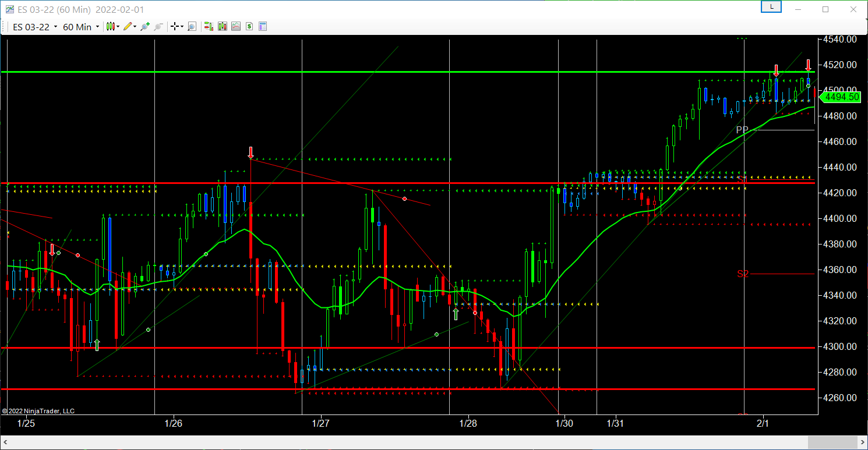Screen dimensions: 868x450
Task: Expand the chart style dropdown arrow
Action: pos(118,27)
